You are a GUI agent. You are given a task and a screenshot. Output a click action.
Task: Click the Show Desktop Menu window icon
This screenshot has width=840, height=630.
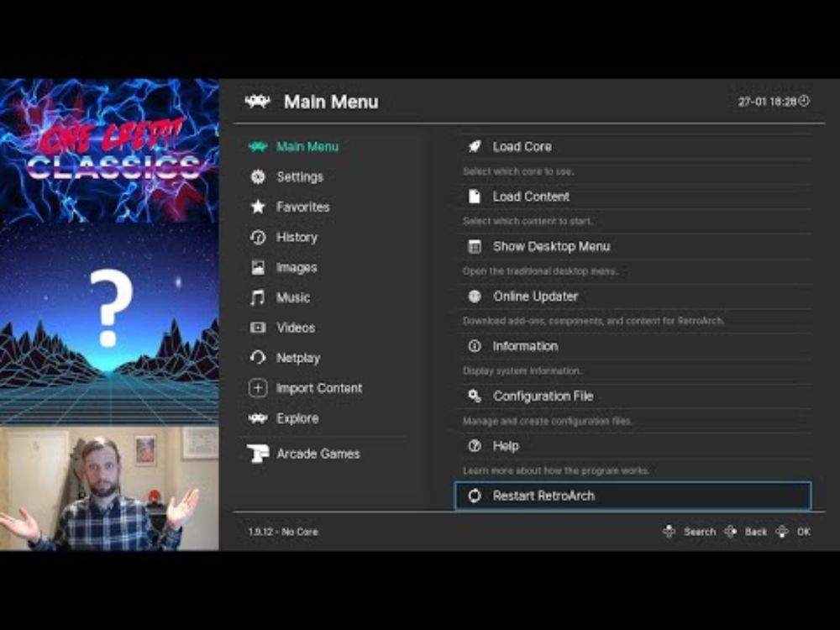click(475, 246)
